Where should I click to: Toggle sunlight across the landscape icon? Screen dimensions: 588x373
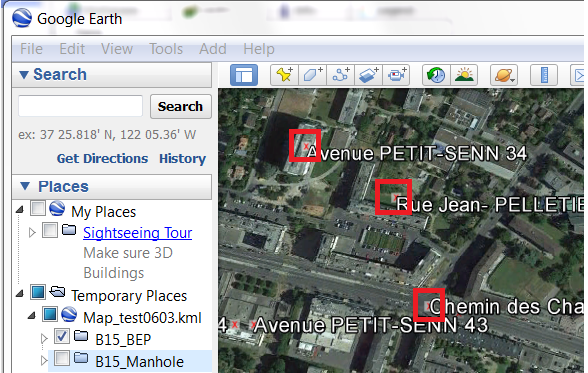tap(464, 75)
